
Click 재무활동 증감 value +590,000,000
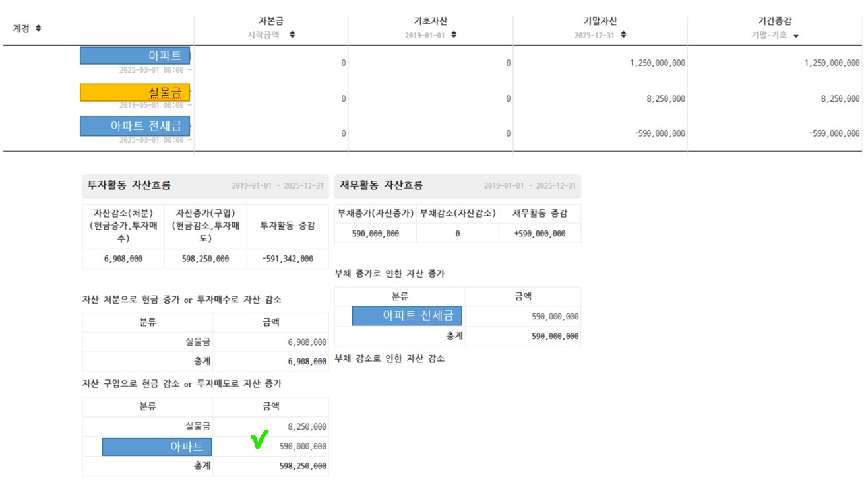click(539, 233)
